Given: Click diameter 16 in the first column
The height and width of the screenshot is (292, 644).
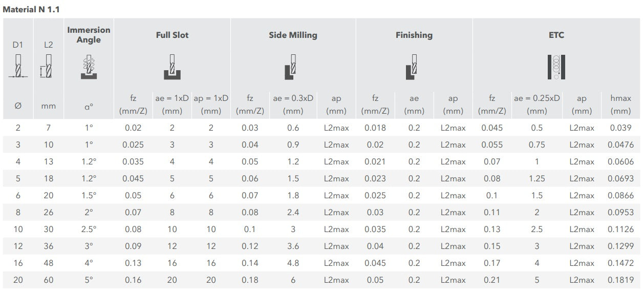Looking at the screenshot, I should [x=18, y=263].
